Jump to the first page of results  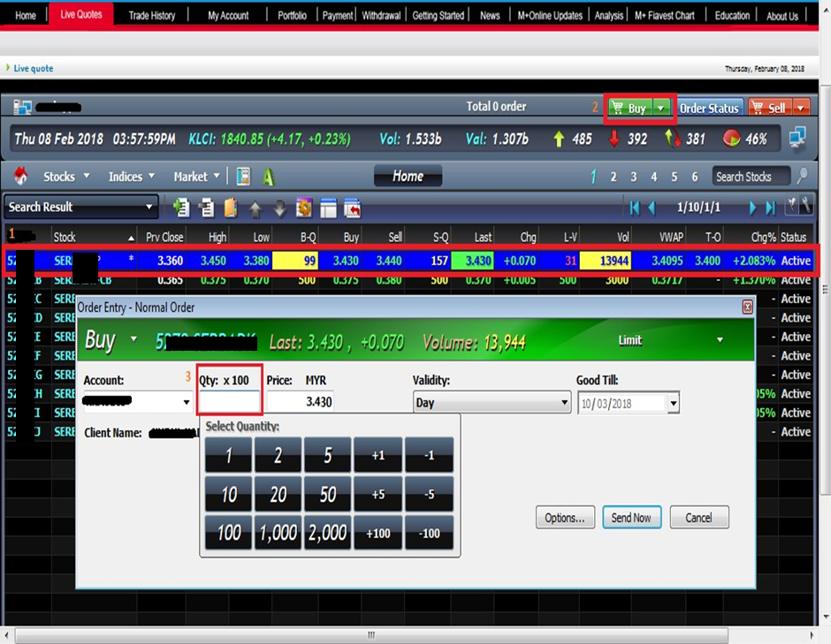coord(634,208)
